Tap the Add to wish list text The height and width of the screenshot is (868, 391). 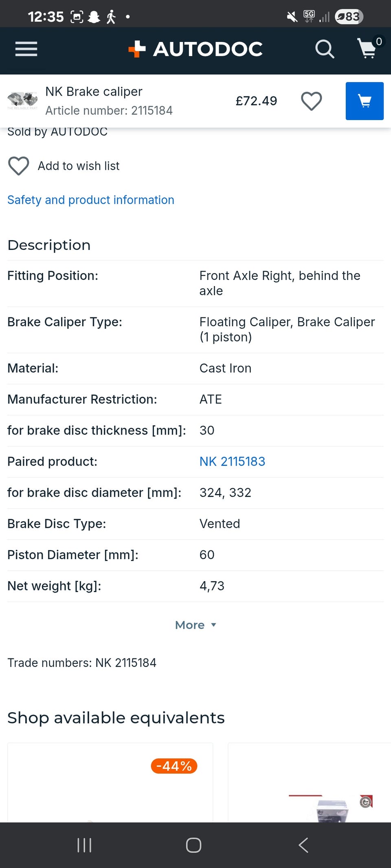[x=79, y=166]
